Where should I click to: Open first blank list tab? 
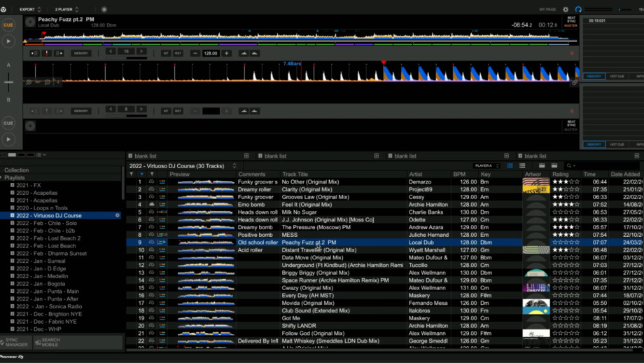click(x=146, y=156)
